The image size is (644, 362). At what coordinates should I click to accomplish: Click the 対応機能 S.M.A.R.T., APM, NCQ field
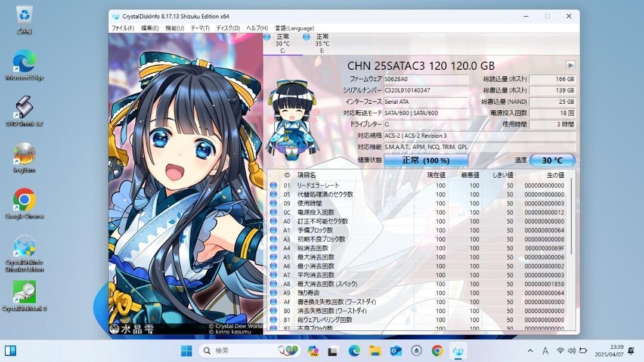click(479, 147)
